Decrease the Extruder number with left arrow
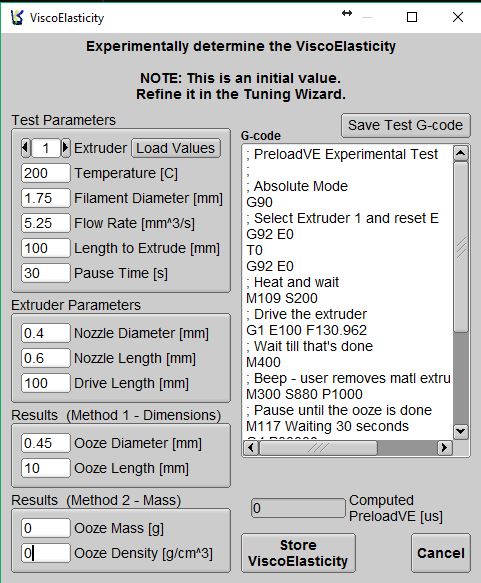 pos(25,148)
